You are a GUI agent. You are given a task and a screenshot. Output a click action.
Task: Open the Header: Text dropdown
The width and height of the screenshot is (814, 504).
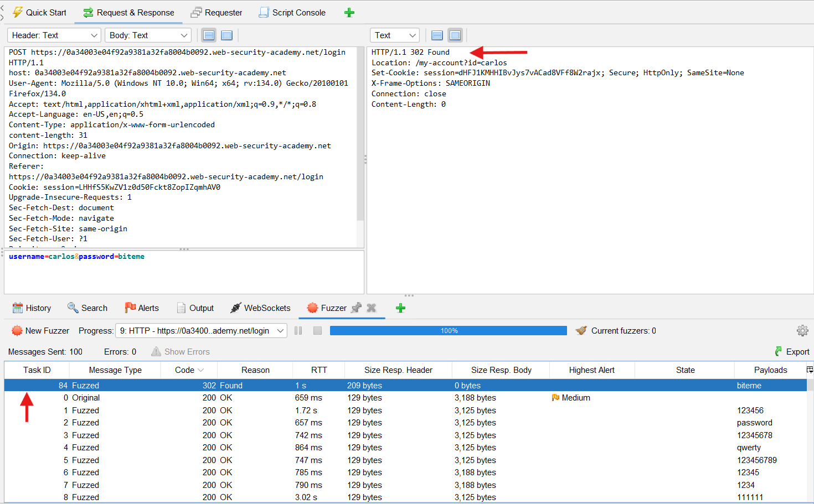(54, 35)
